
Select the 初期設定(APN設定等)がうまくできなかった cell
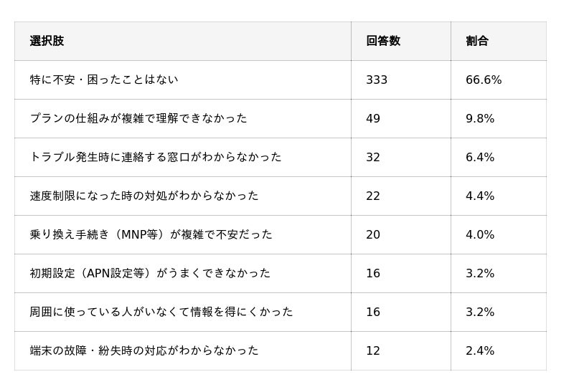(x=150, y=274)
